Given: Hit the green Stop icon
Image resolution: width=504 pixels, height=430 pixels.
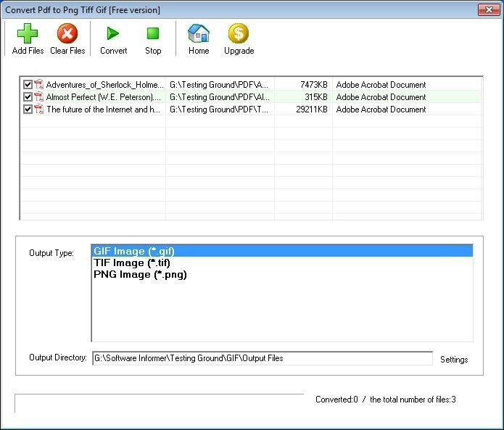Looking at the screenshot, I should click(153, 34).
